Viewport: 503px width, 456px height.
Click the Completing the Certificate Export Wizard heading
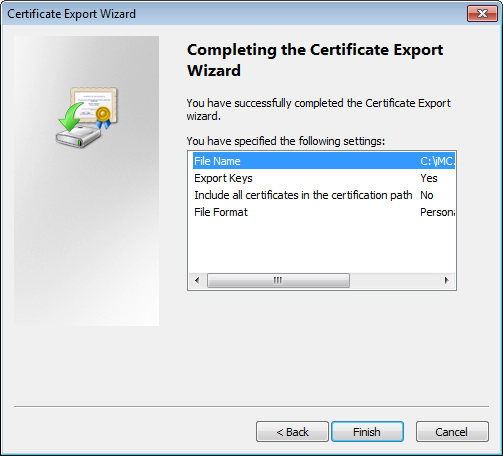point(315,60)
